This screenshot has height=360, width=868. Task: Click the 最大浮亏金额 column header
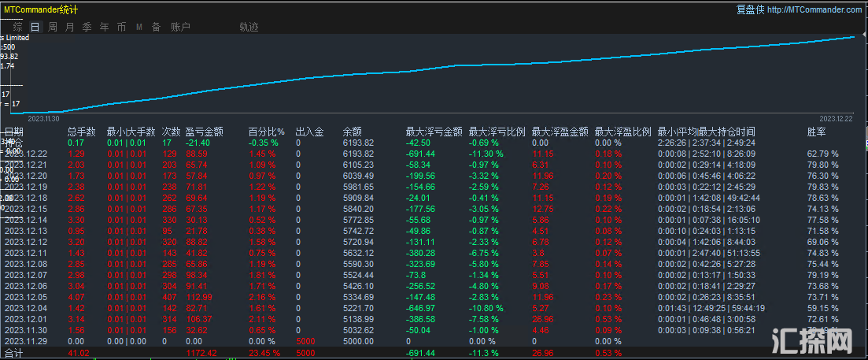[x=434, y=132]
